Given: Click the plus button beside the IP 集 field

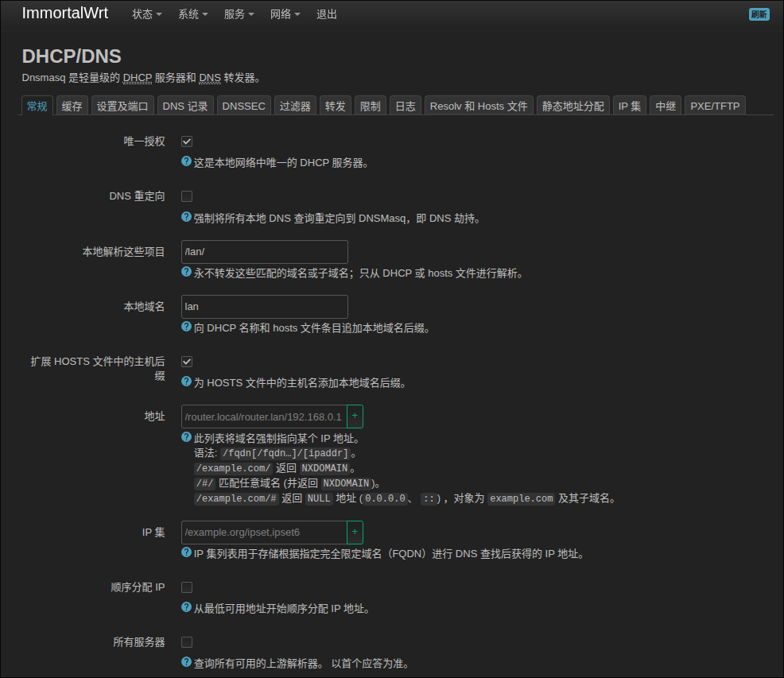Looking at the screenshot, I should point(355,532).
